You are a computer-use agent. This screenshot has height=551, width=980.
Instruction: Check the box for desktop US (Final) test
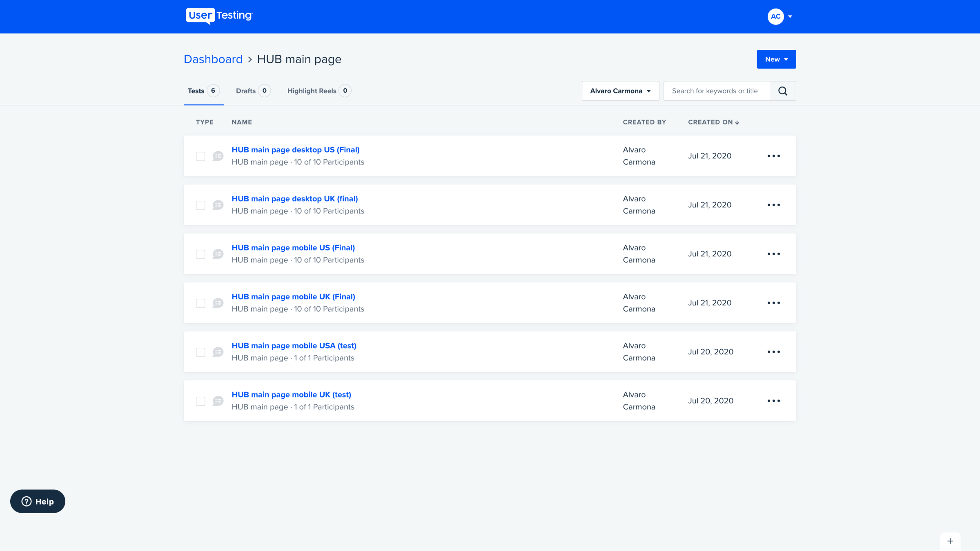point(200,156)
